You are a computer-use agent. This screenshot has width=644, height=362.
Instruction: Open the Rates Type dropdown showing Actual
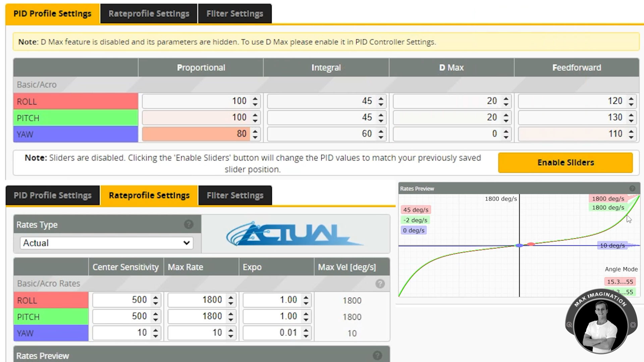(107, 243)
